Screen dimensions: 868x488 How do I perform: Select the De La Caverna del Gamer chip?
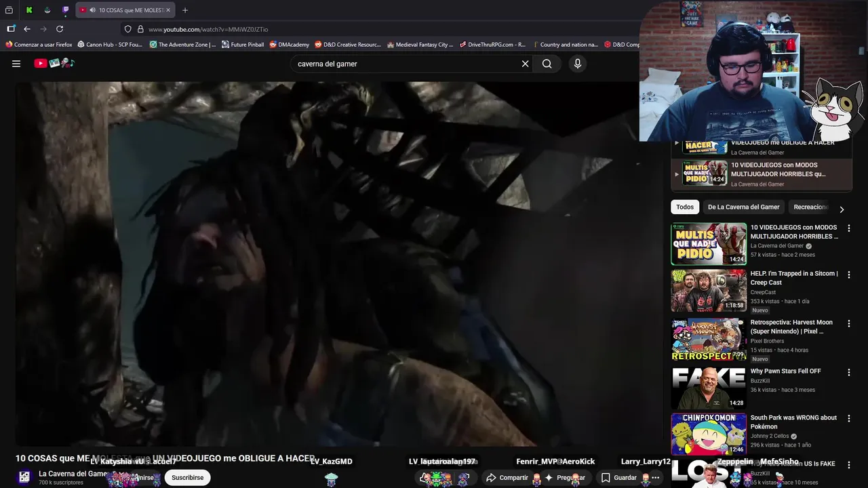coord(743,207)
